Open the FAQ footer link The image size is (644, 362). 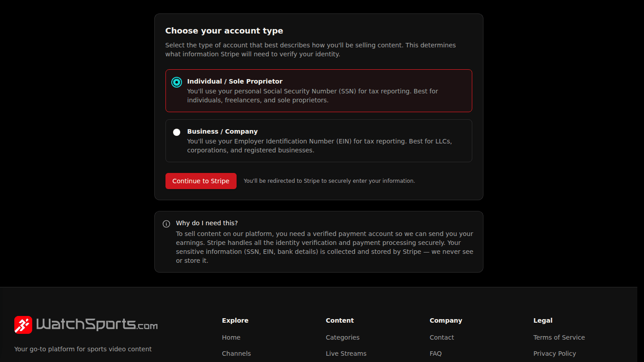(x=436, y=354)
